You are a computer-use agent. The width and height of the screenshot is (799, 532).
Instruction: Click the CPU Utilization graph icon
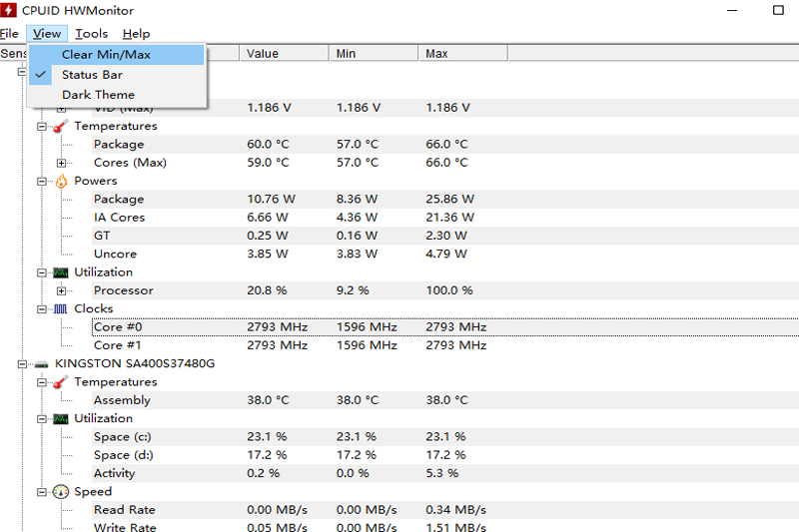pos(61,272)
